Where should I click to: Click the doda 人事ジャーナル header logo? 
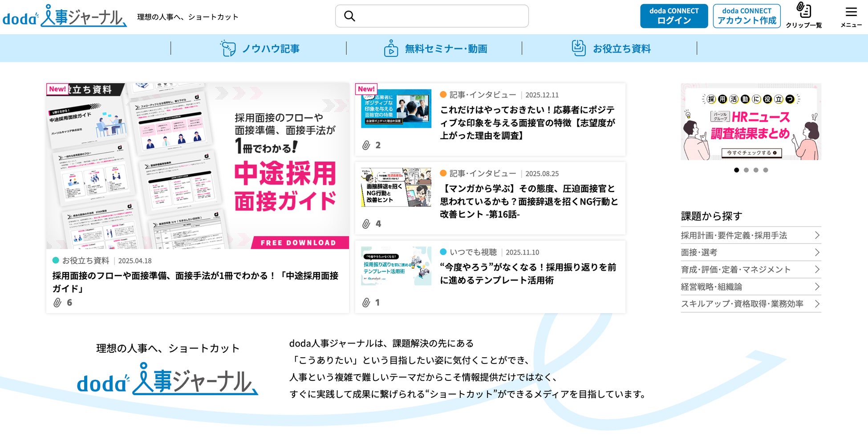coord(65,16)
